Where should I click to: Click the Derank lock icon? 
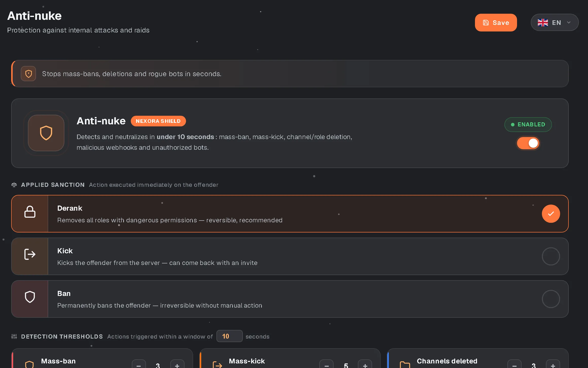30,212
